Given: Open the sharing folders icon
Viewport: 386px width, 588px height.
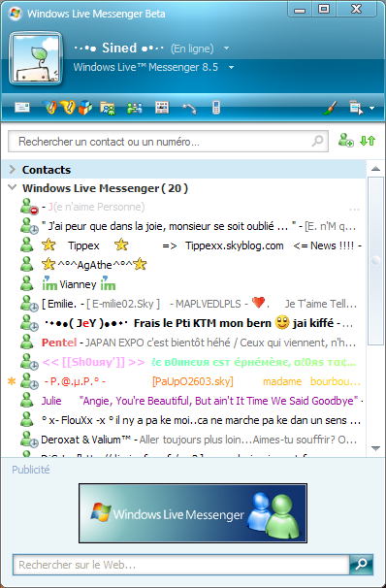Looking at the screenshot, I should coord(108,108).
